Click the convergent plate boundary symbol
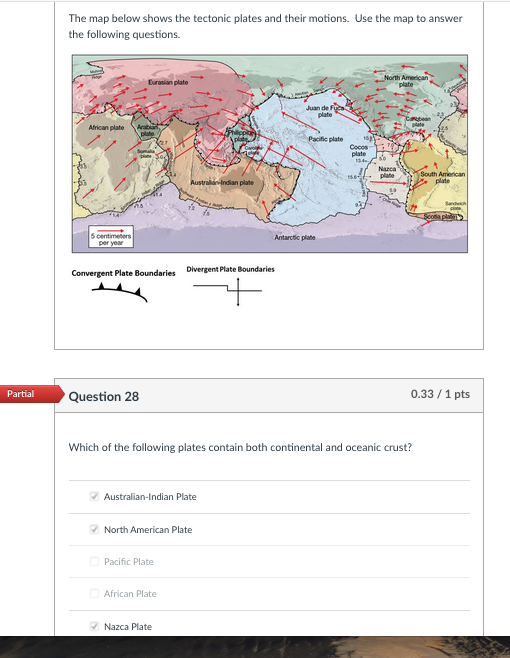510x658 pixels. click(120, 292)
